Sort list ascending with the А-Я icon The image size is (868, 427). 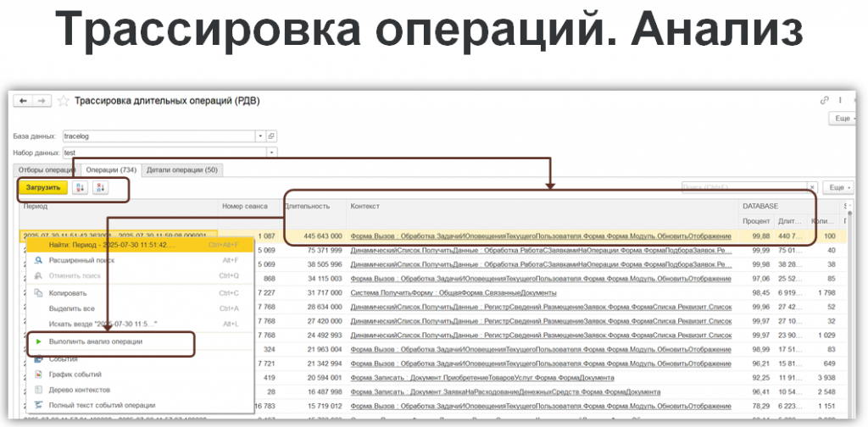tap(81, 187)
